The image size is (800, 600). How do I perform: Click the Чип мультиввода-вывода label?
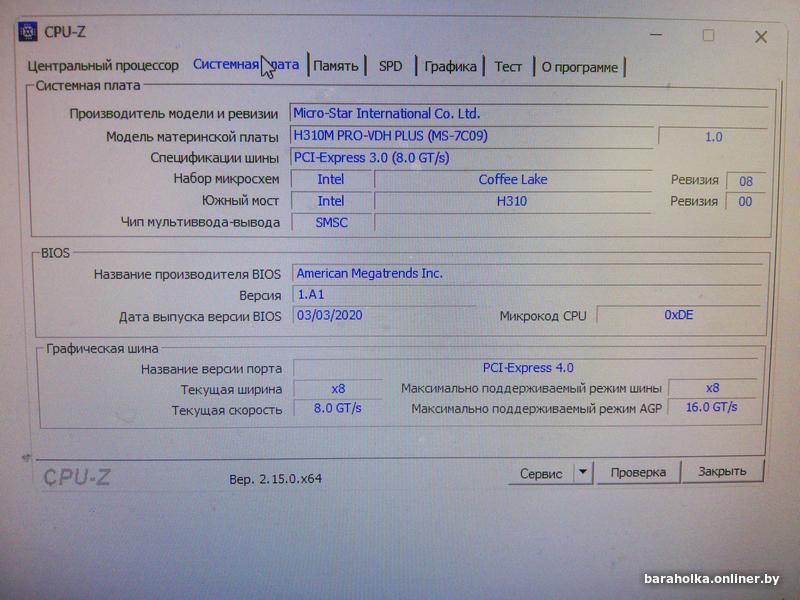201,222
